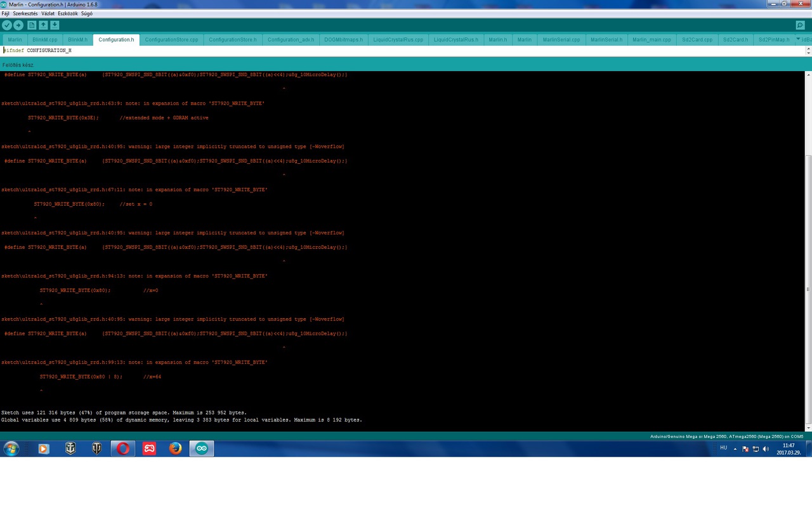Click the 'Feltöltés kész.' status message
The height and width of the screenshot is (520, 812).
click(18, 65)
